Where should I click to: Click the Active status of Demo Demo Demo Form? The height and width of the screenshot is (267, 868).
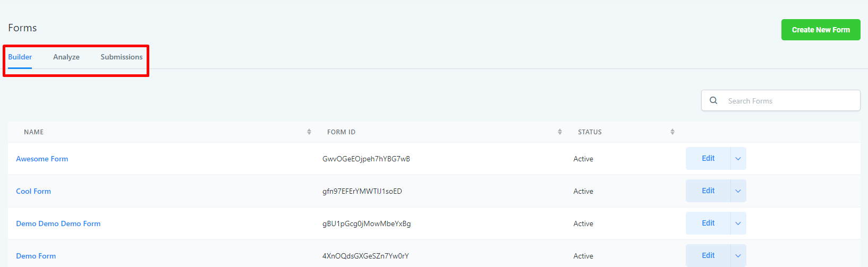click(583, 223)
